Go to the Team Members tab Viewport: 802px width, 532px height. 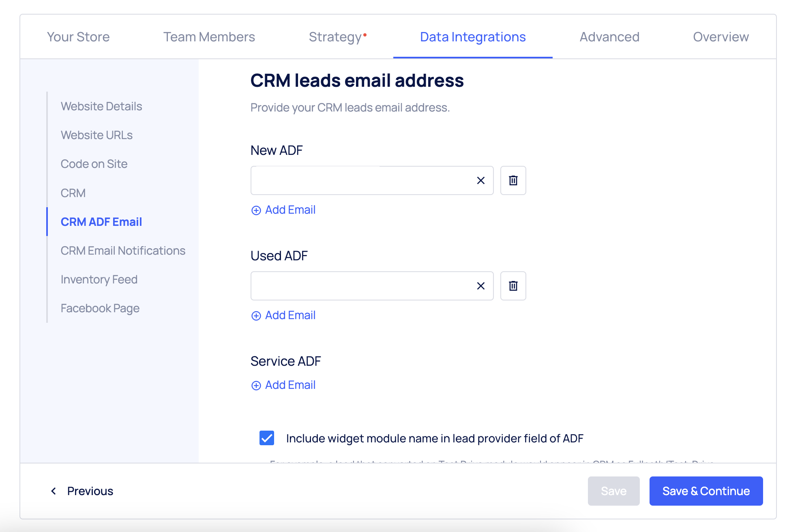point(209,37)
